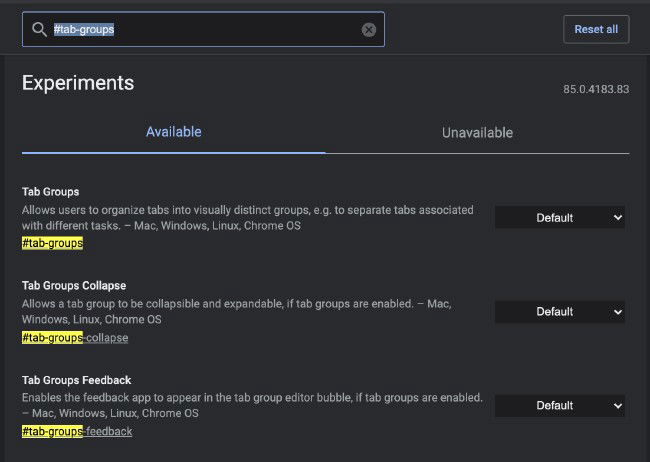
Task: Click the Tab Groups description text
Action: [x=247, y=218]
